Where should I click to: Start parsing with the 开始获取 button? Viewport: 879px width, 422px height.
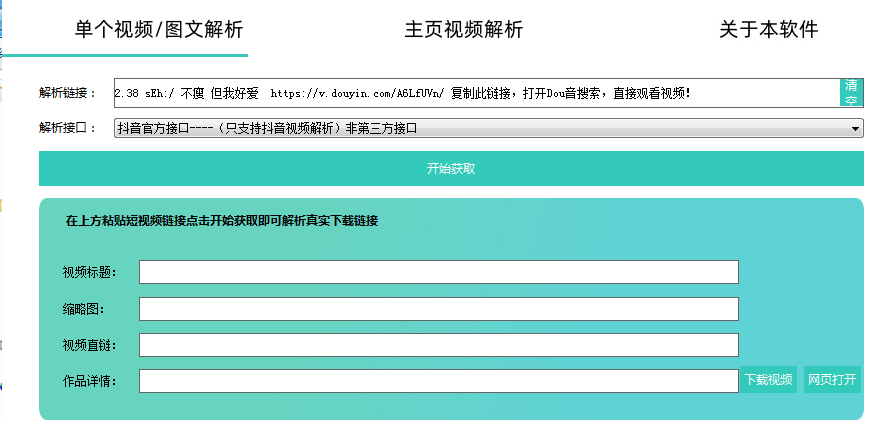[x=451, y=169]
